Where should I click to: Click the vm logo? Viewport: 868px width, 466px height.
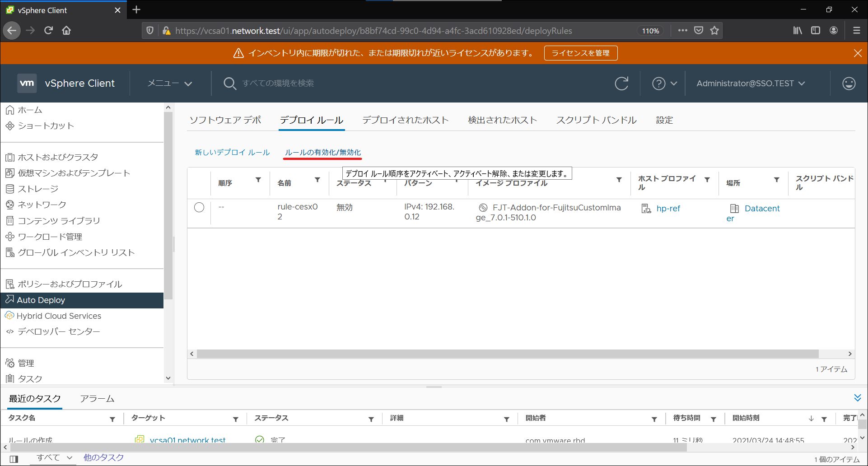(x=27, y=83)
